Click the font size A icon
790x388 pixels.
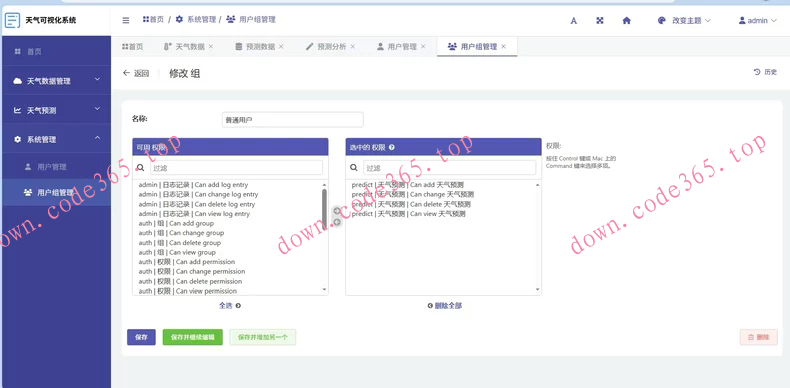click(573, 21)
